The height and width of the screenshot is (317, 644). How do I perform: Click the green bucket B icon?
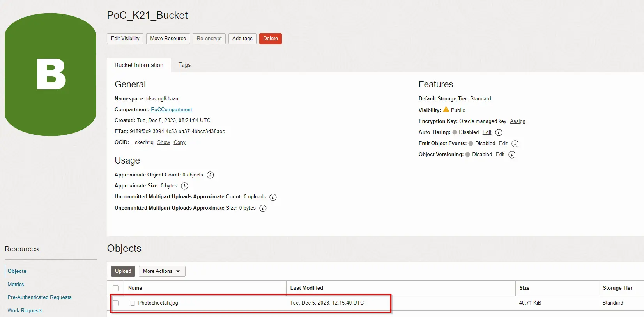50,75
